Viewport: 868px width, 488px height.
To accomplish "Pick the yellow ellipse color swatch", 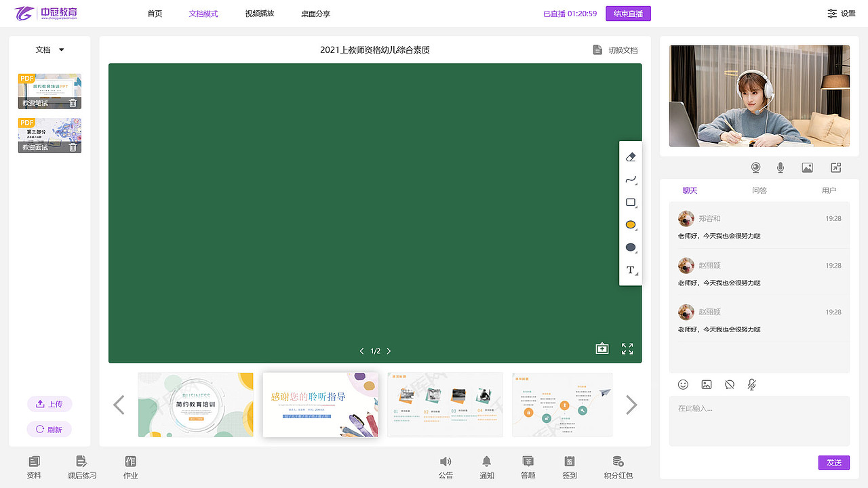I will coord(630,224).
